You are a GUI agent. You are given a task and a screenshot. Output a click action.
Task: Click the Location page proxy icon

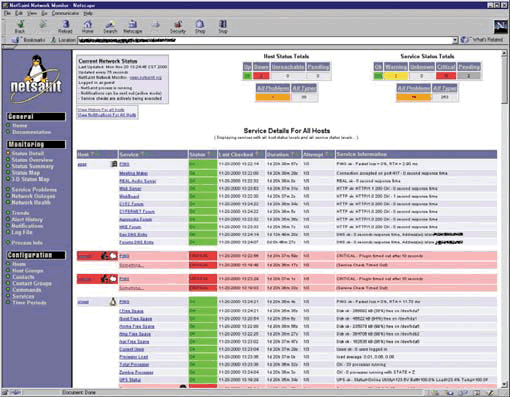click(53, 40)
